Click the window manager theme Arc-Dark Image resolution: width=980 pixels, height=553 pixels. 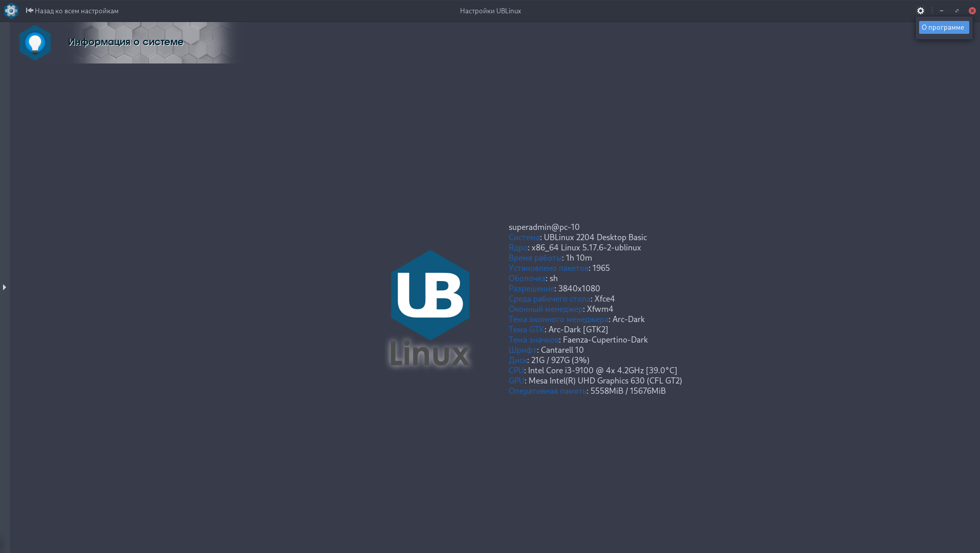pos(628,320)
